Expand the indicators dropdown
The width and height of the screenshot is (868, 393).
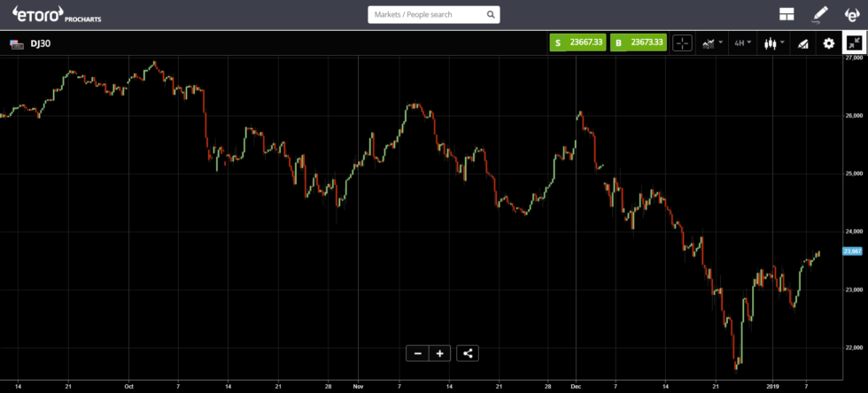(711, 43)
